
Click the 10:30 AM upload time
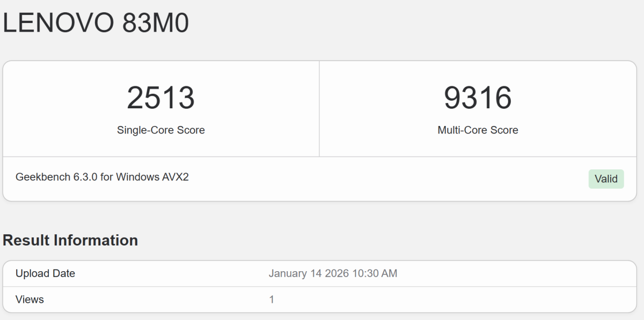(375, 274)
